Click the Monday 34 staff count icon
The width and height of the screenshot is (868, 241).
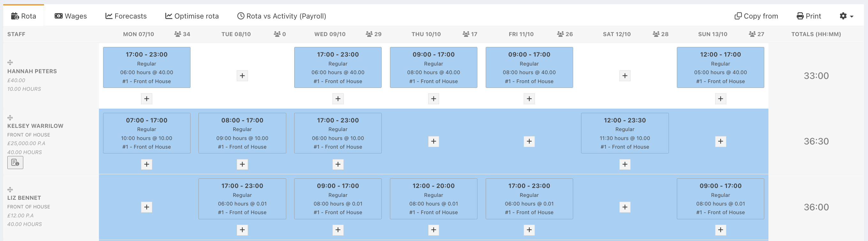click(177, 34)
